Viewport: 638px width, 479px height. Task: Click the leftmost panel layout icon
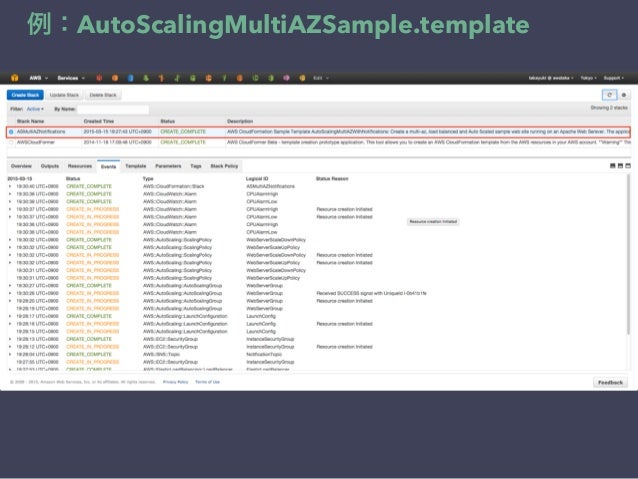[x=612, y=166]
